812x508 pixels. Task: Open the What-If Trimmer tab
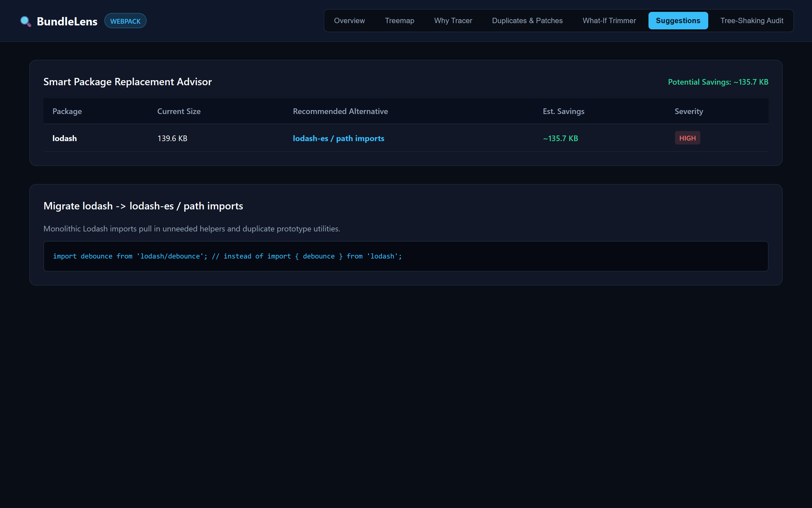(x=609, y=21)
